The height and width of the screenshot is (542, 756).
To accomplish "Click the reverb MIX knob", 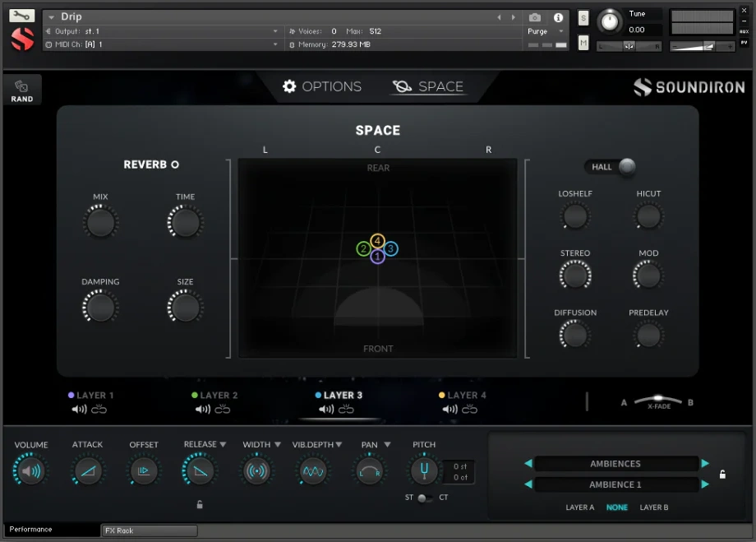I will click(100, 221).
